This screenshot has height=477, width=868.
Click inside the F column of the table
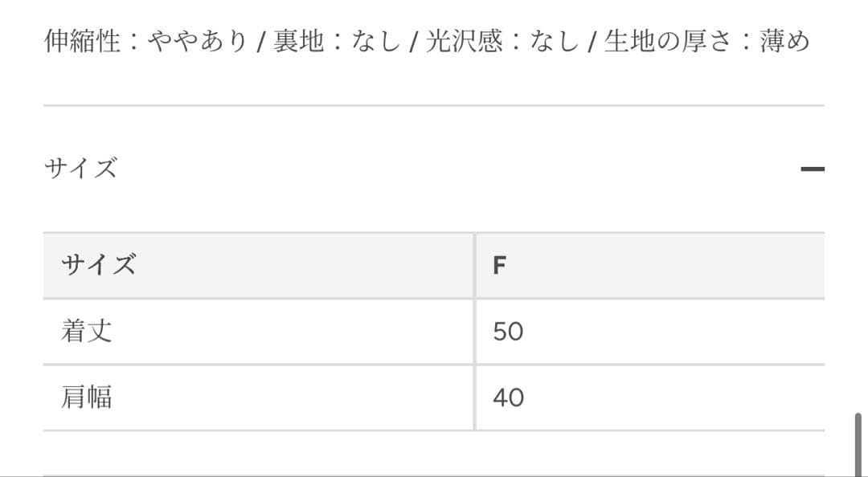[x=643, y=331]
